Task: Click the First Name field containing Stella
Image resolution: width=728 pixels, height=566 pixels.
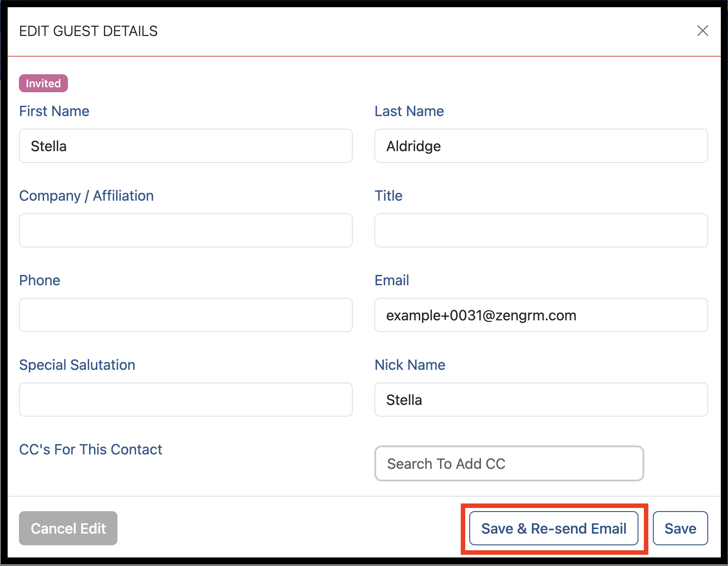Action: click(186, 146)
